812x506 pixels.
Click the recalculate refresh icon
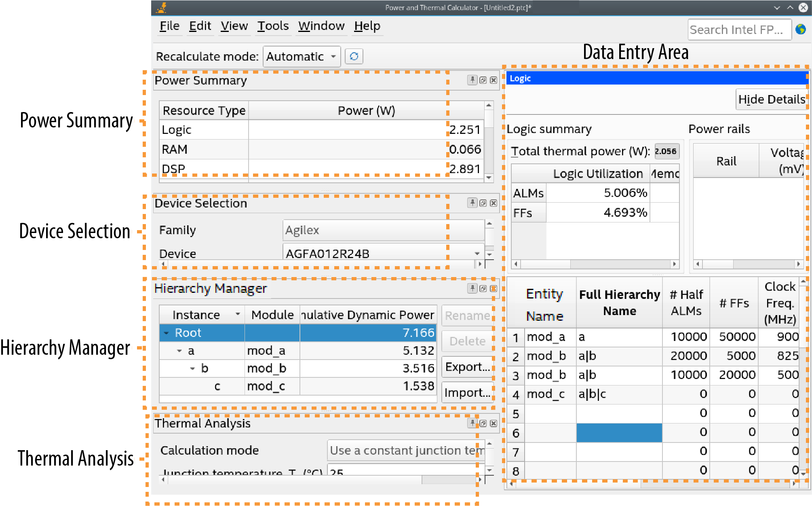tap(354, 56)
